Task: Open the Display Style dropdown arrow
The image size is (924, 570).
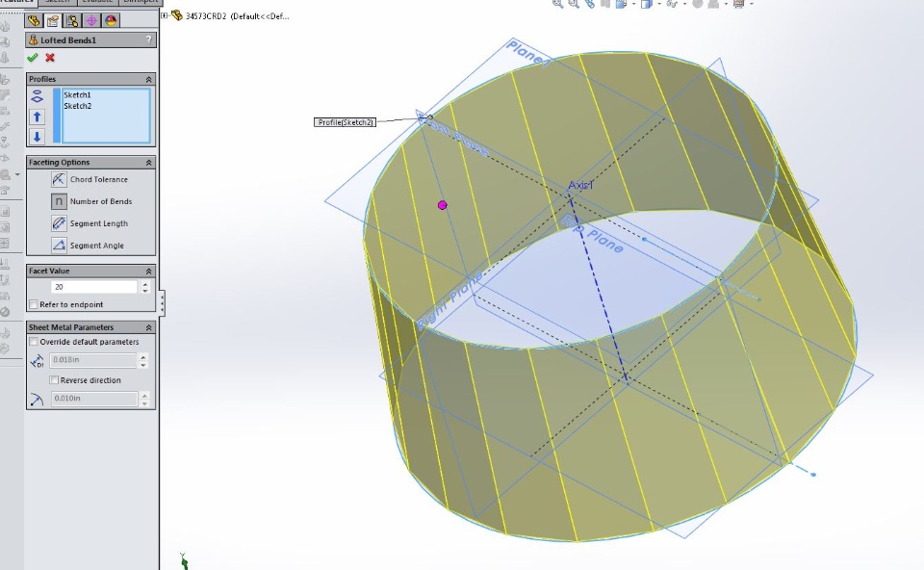Action: tap(658, 4)
